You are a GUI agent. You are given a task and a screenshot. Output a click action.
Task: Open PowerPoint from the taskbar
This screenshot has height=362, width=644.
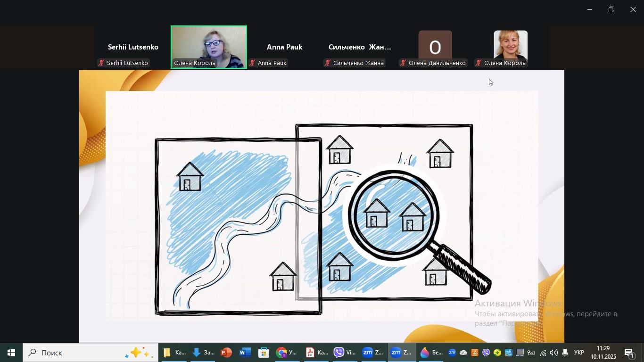pyautogui.click(x=226, y=353)
